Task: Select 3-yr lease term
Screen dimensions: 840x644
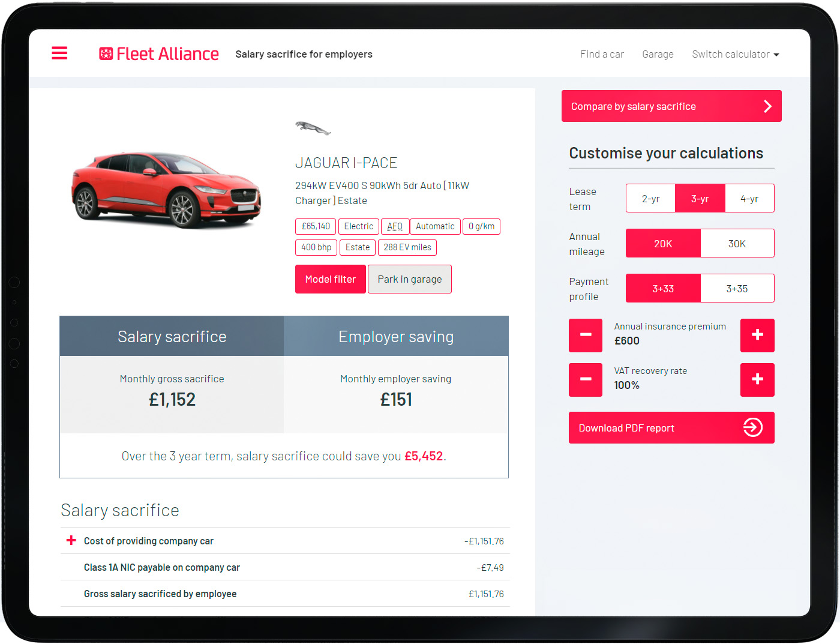Action: tap(700, 198)
